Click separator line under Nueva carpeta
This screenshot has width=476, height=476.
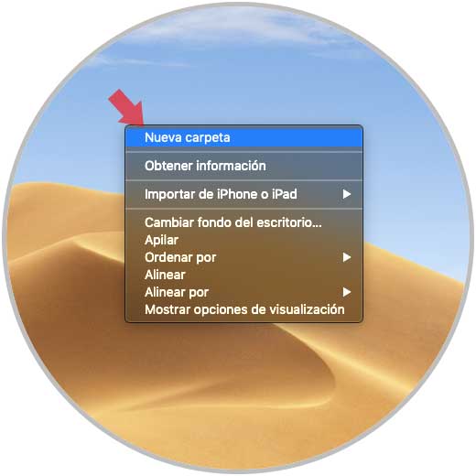coord(243,152)
